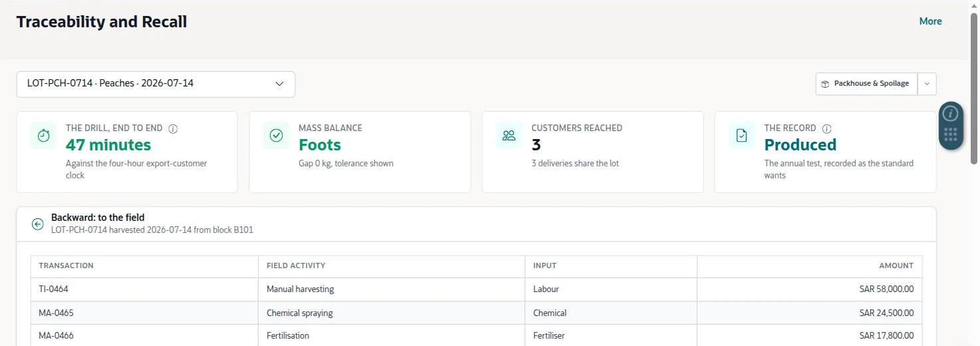Screen dimensions: 980x346
Task: Click the text '3 deliveries share the lot'
Action: [x=575, y=163]
